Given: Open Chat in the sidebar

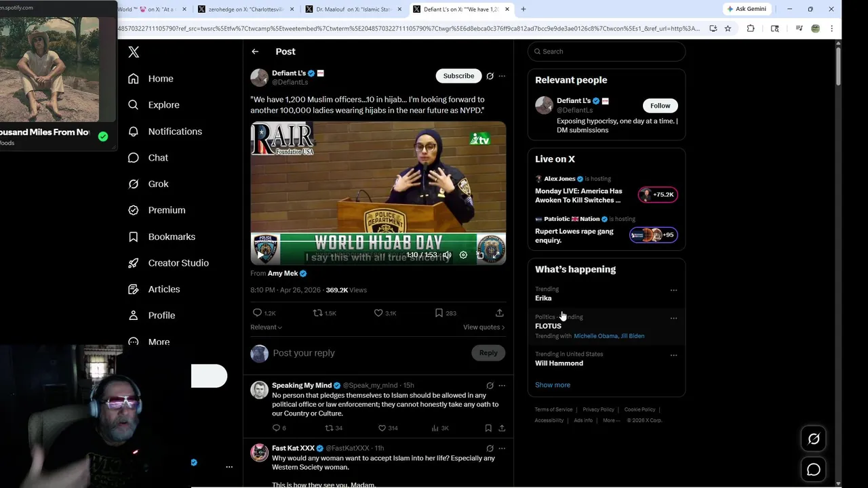Looking at the screenshot, I should coord(148,157).
